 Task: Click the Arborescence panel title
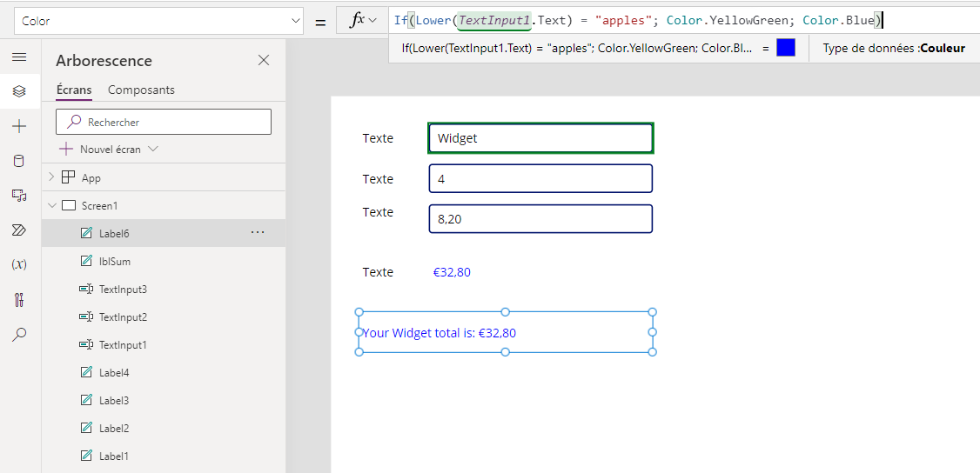pos(104,61)
